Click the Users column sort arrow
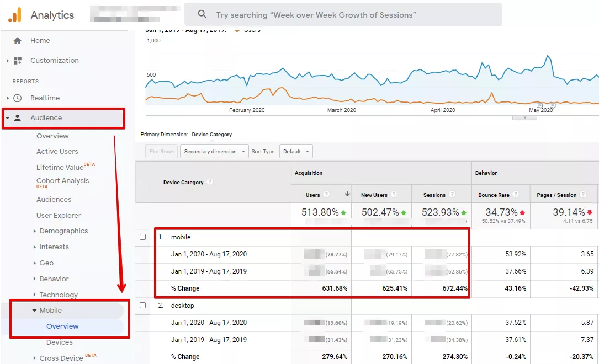 click(x=347, y=194)
